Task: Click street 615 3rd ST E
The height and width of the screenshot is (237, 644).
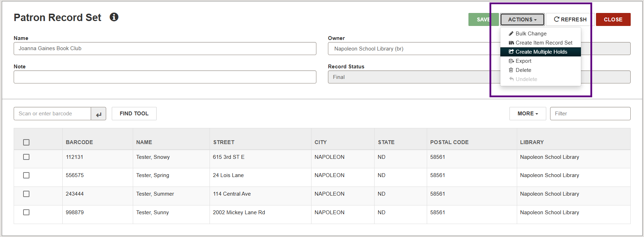Action: tap(229, 157)
